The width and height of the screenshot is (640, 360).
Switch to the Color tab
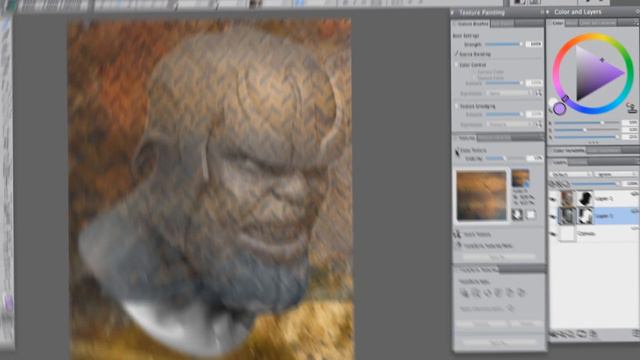(x=557, y=23)
